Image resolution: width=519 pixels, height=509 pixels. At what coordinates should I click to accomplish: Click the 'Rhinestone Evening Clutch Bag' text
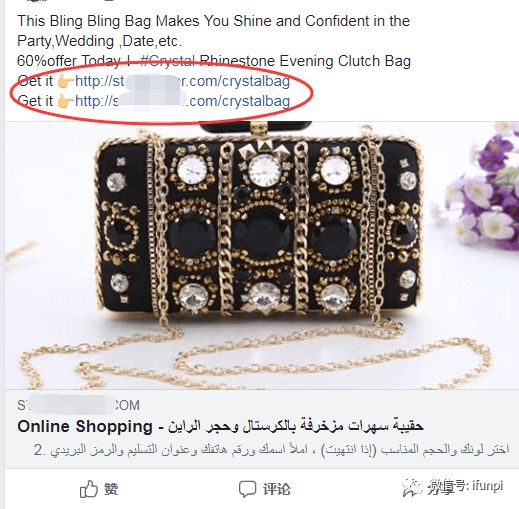305,61
